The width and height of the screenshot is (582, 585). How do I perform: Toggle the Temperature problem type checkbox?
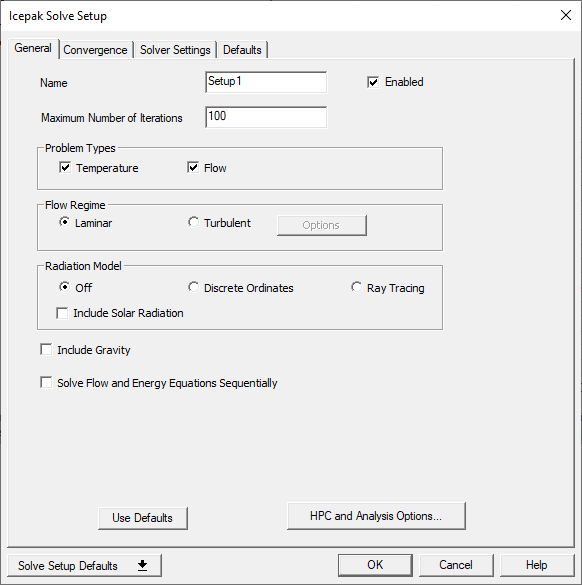pos(65,168)
